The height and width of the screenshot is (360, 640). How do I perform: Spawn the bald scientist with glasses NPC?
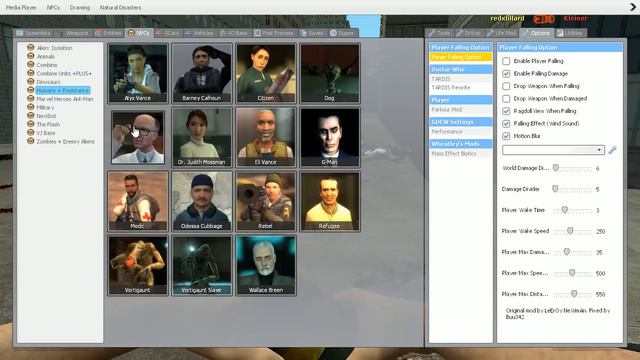[138, 137]
